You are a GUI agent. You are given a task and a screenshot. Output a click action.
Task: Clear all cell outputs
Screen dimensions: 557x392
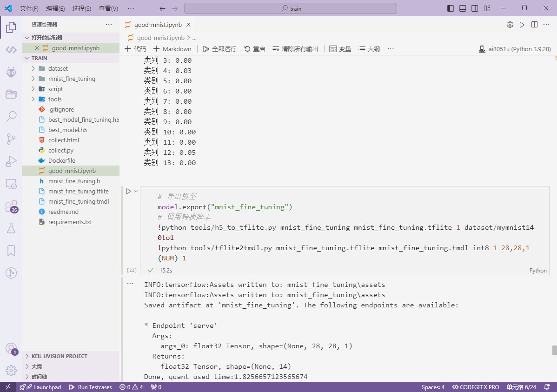[x=295, y=49]
